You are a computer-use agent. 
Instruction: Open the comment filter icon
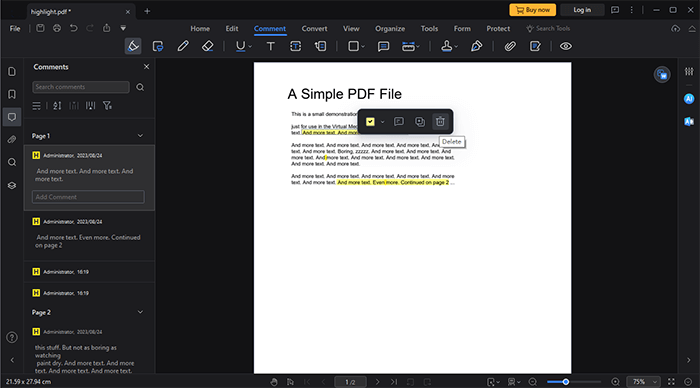coord(107,106)
